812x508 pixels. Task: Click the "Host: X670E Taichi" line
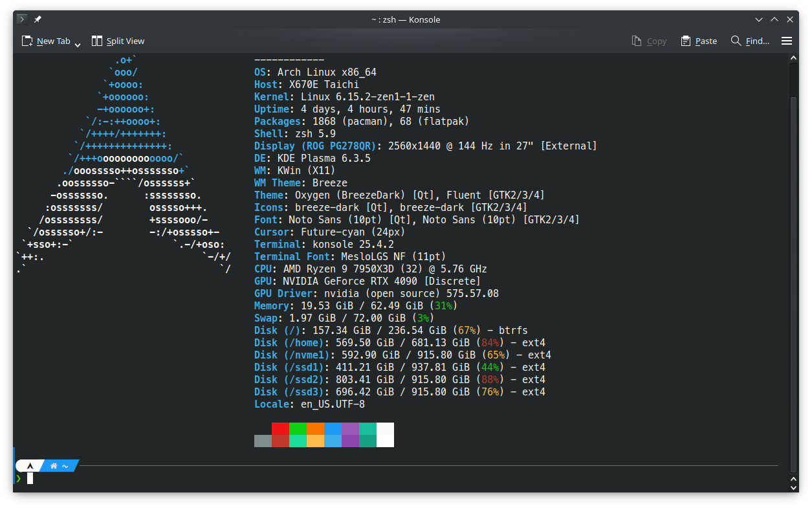tap(307, 84)
